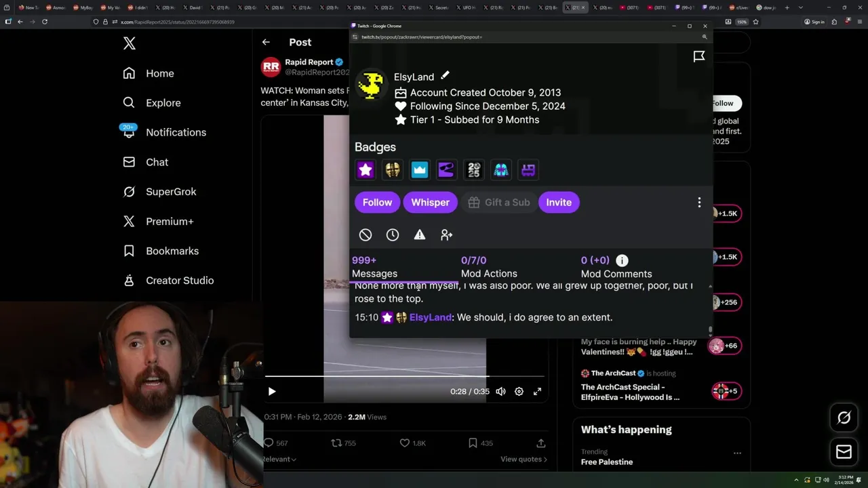Click the blue crown Prime badge

pyautogui.click(x=420, y=169)
